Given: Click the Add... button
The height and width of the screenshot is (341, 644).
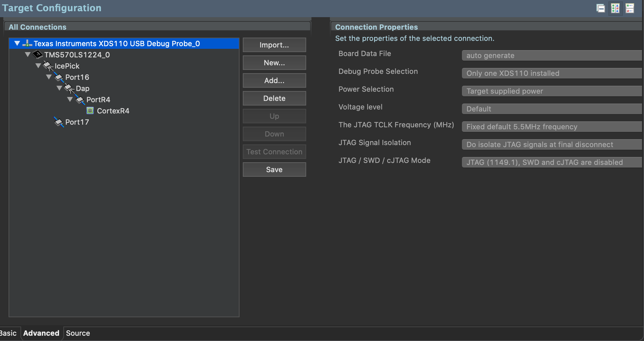Looking at the screenshot, I should (274, 80).
